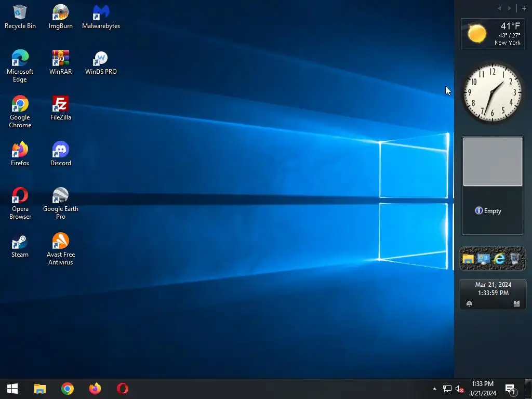Open File Explorer from the taskbar

[40, 389]
